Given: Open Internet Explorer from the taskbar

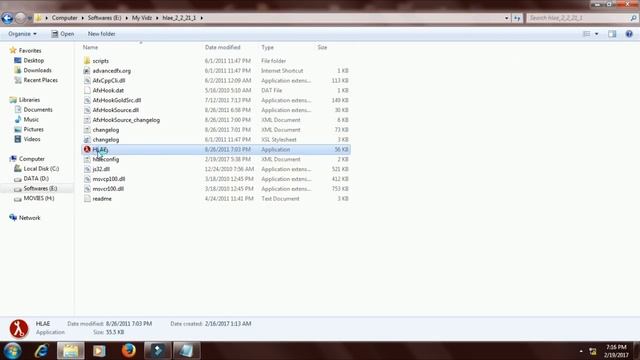Looking at the screenshot, I should pyautogui.click(x=42, y=351).
